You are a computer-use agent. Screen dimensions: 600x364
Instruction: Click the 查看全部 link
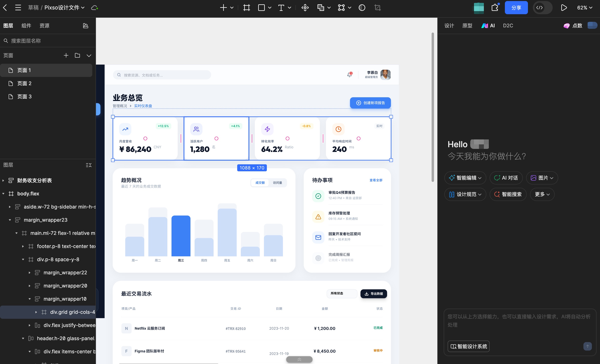point(376,180)
